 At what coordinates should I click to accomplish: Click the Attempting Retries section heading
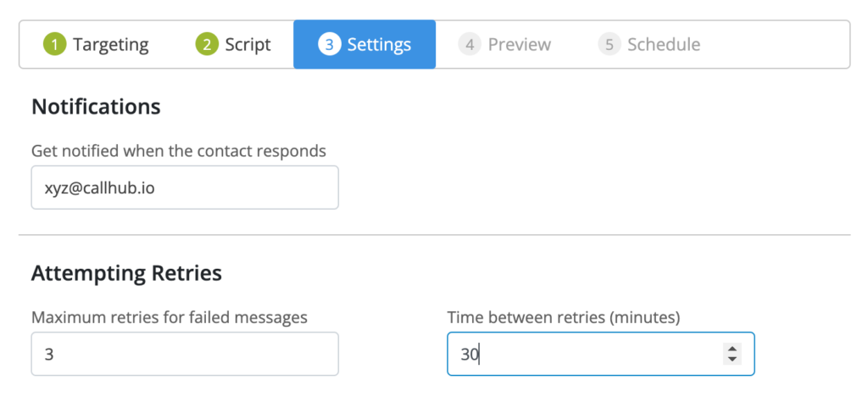127,273
